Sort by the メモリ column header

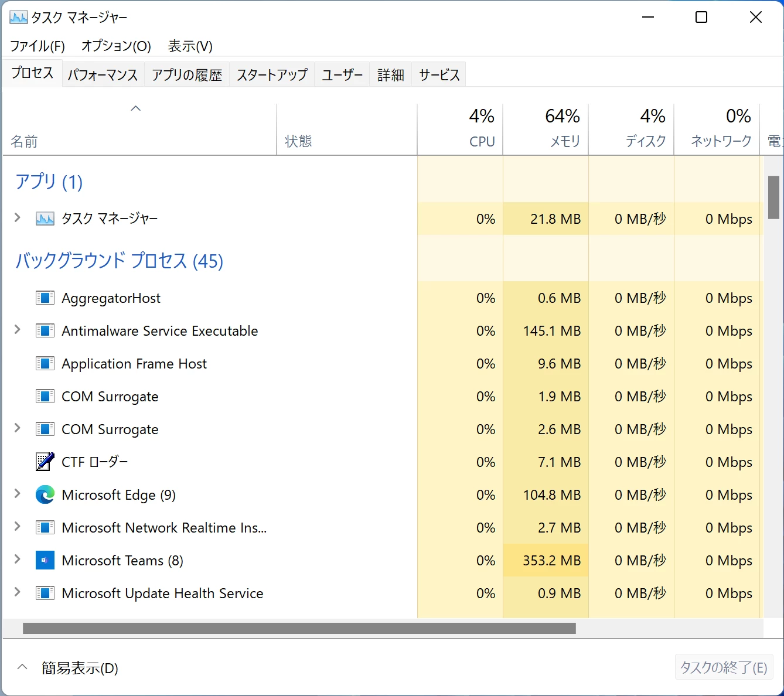(546, 129)
